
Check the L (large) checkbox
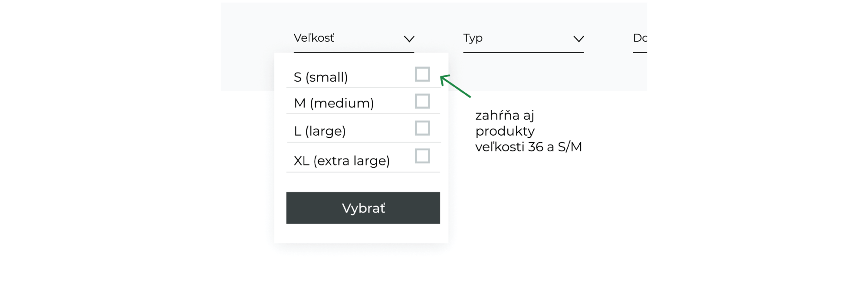(422, 128)
